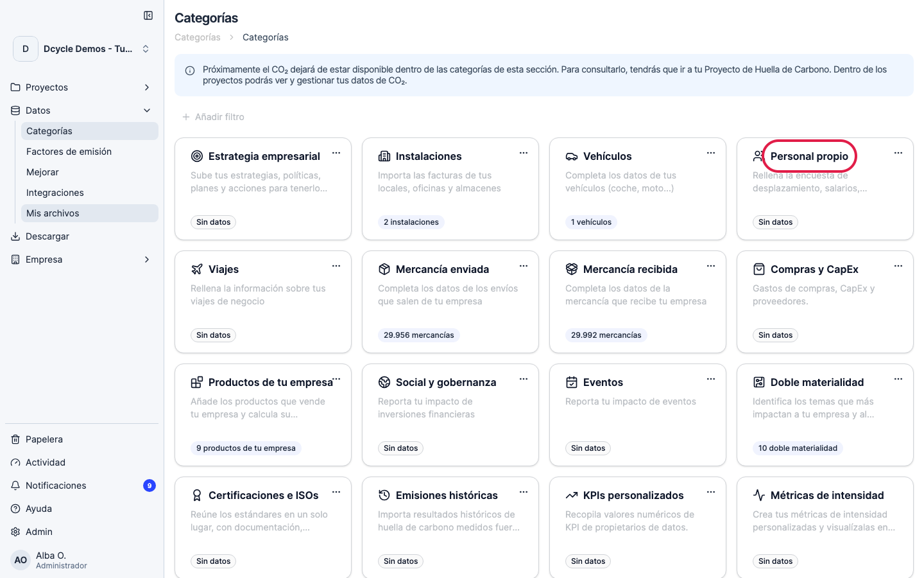924x578 pixels.
Task: Click Administrador role text under Alba O.
Action: coord(62,566)
